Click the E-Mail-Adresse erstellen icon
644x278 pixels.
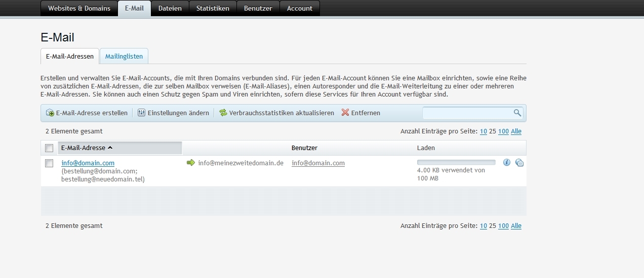(x=50, y=113)
